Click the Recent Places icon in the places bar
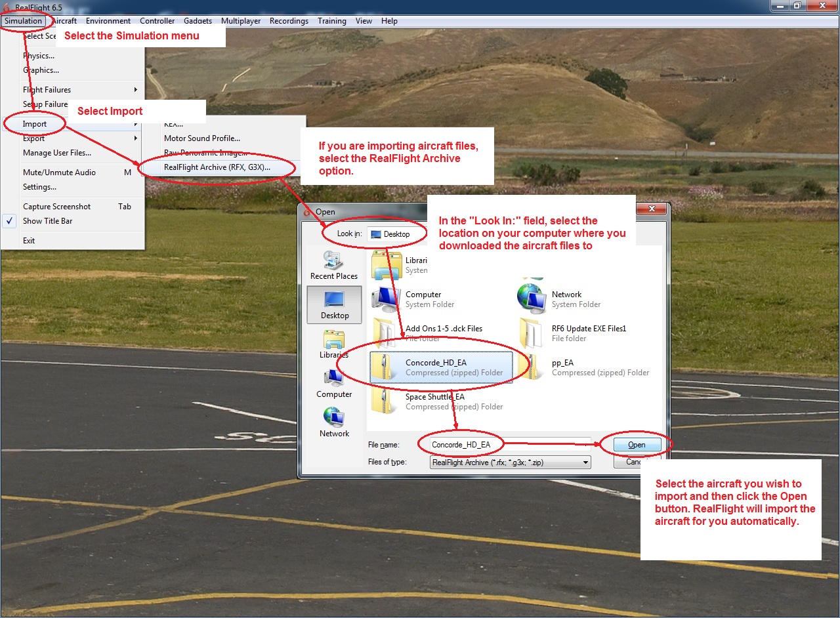This screenshot has width=840, height=618. (x=334, y=259)
